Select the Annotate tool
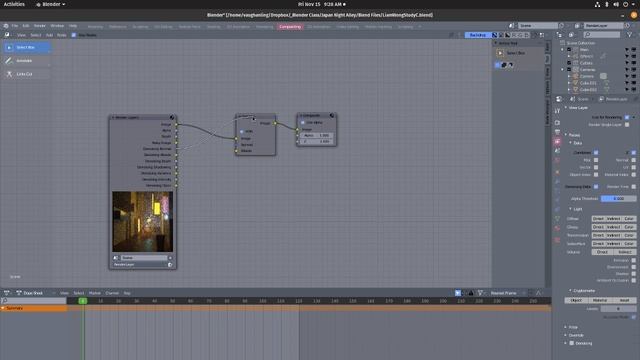The width and height of the screenshot is (640, 360). click(27, 61)
